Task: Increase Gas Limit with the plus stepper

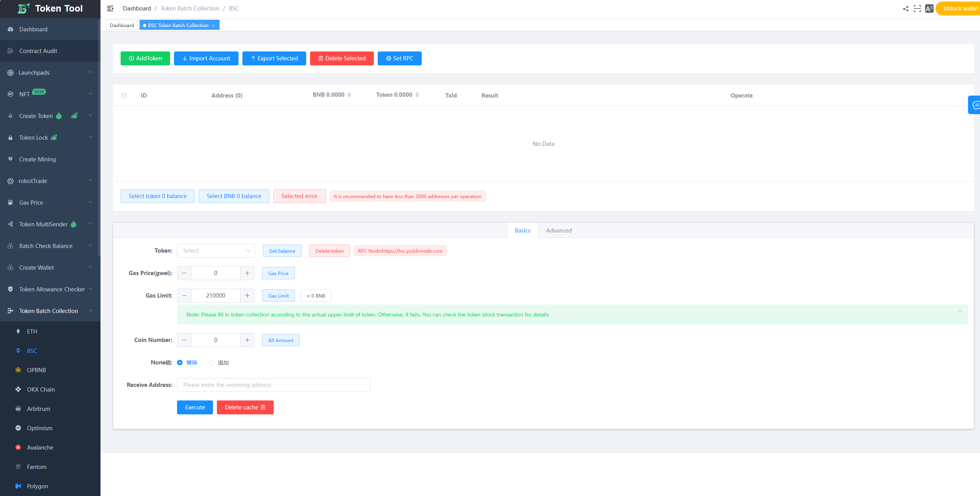Action: (247, 296)
